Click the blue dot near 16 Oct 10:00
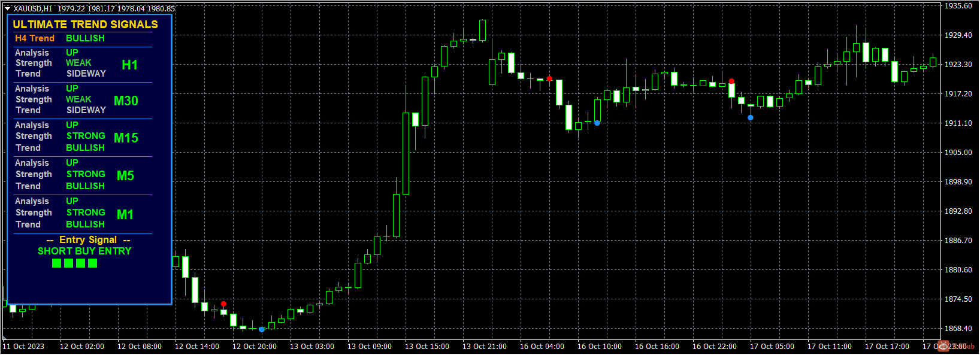This screenshot has height=355, width=980. tap(597, 123)
